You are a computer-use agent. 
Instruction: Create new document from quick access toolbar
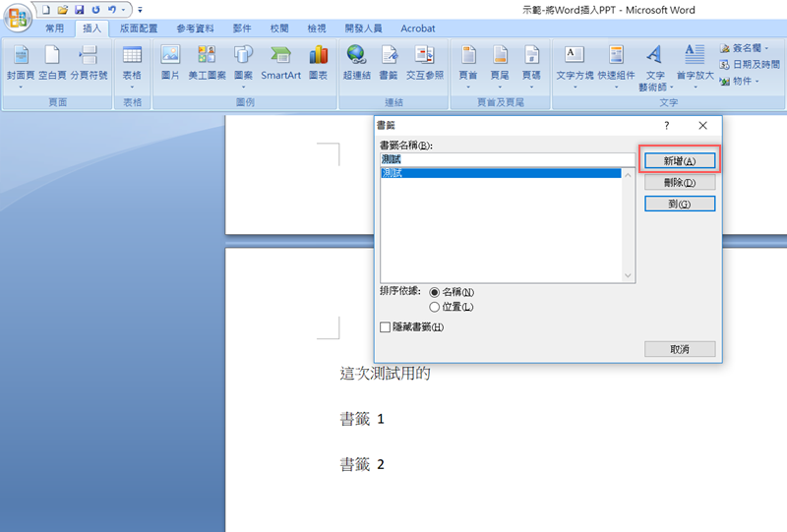(45, 10)
